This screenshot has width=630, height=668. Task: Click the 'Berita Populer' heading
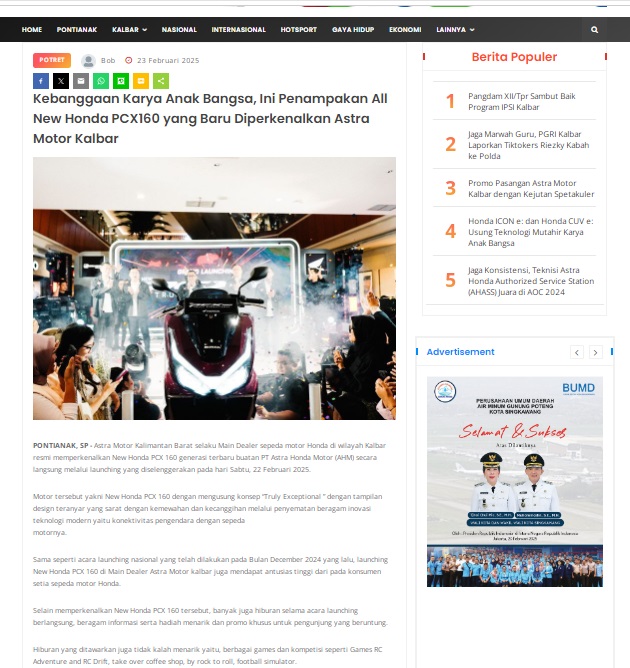pyautogui.click(x=514, y=57)
